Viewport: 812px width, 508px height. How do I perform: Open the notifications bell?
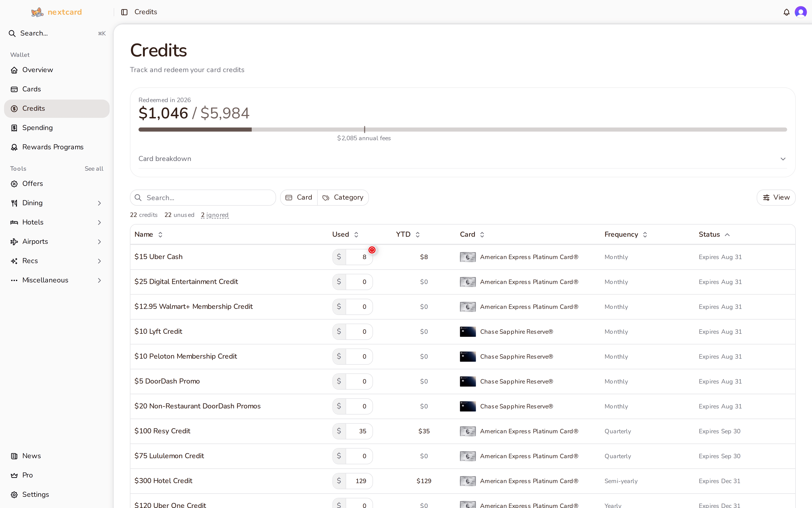[x=786, y=12]
